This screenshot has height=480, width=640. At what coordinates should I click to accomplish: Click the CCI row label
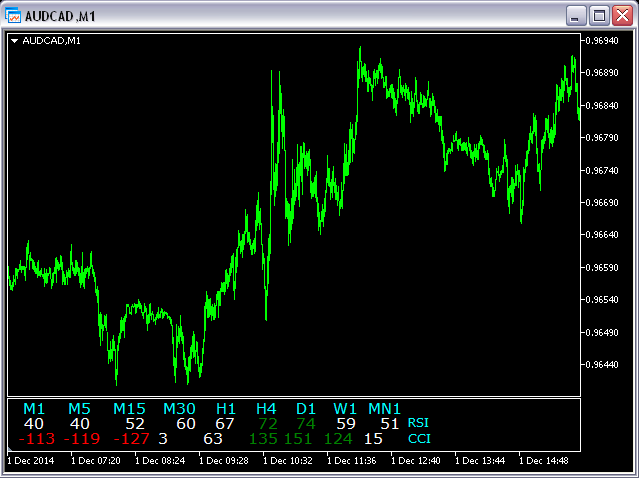point(418,438)
